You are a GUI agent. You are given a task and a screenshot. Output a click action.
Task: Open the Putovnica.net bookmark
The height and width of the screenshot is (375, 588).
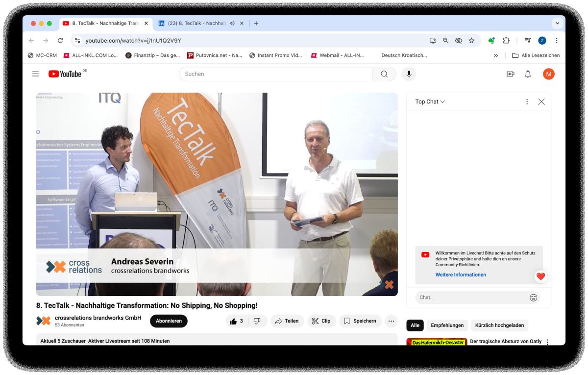pyautogui.click(x=215, y=55)
